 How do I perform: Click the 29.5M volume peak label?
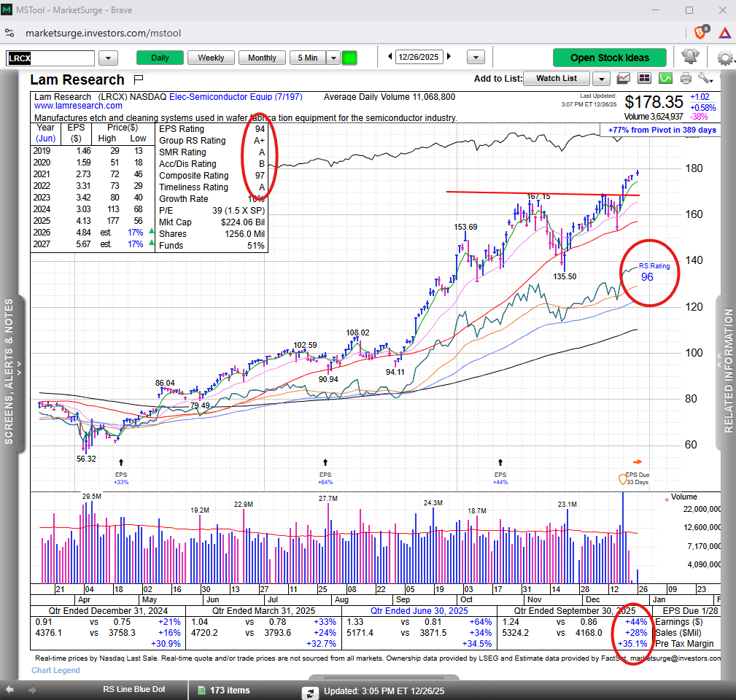(91, 497)
